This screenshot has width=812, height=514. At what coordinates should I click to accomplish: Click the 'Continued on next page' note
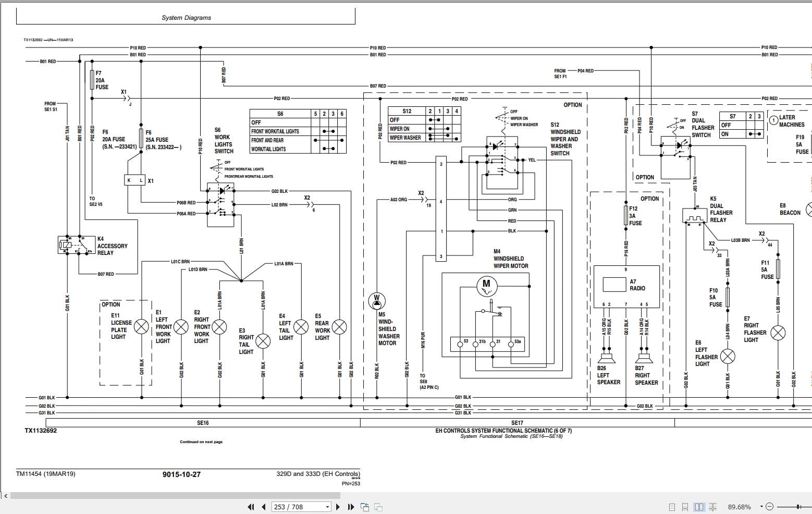pyautogui.click(x=201, y=442)
